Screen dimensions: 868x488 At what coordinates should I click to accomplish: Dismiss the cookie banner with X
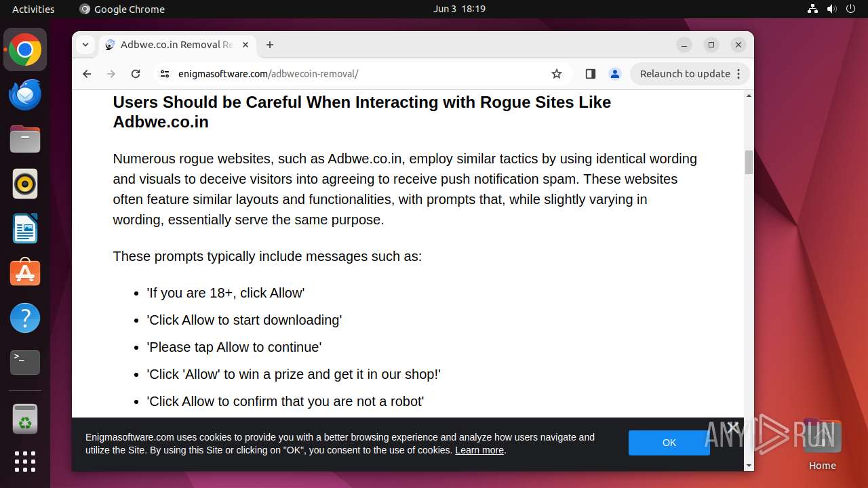pos(732,427)
